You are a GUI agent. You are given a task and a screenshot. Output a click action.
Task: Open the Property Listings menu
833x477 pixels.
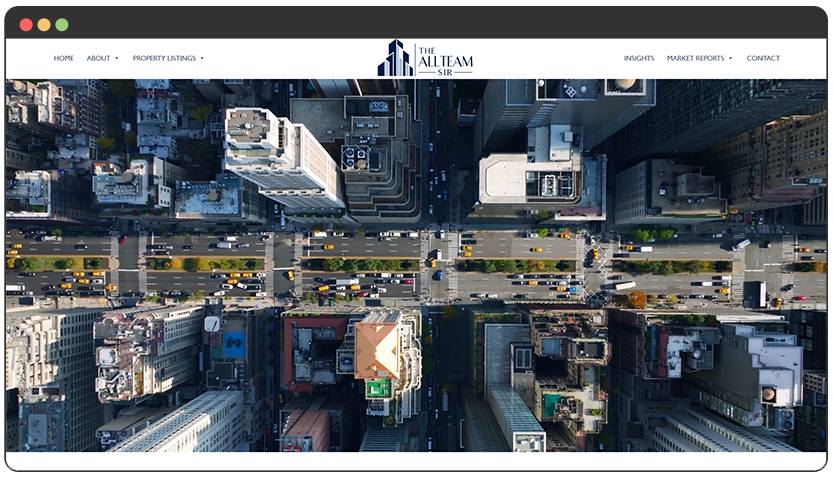click(164, 58)
